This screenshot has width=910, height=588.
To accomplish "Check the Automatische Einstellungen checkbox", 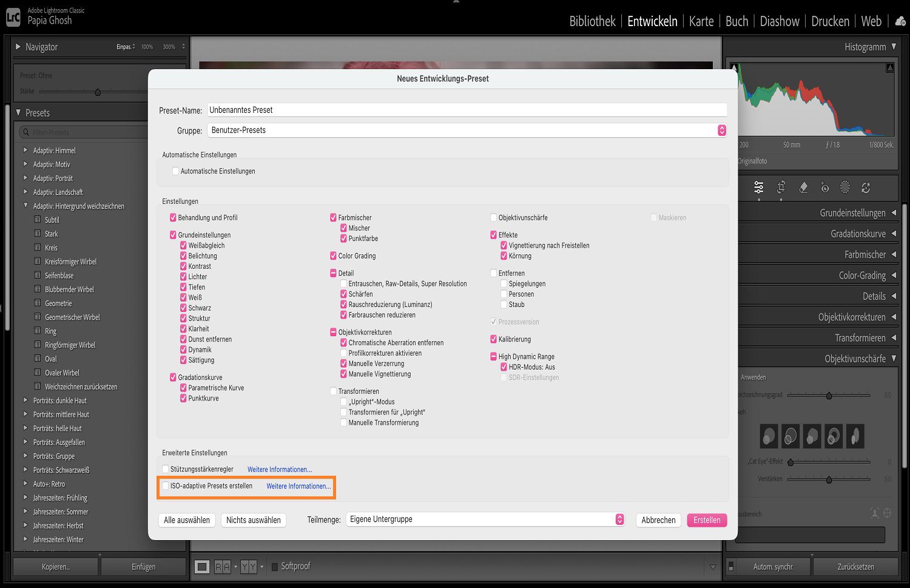I will [174, 171].
